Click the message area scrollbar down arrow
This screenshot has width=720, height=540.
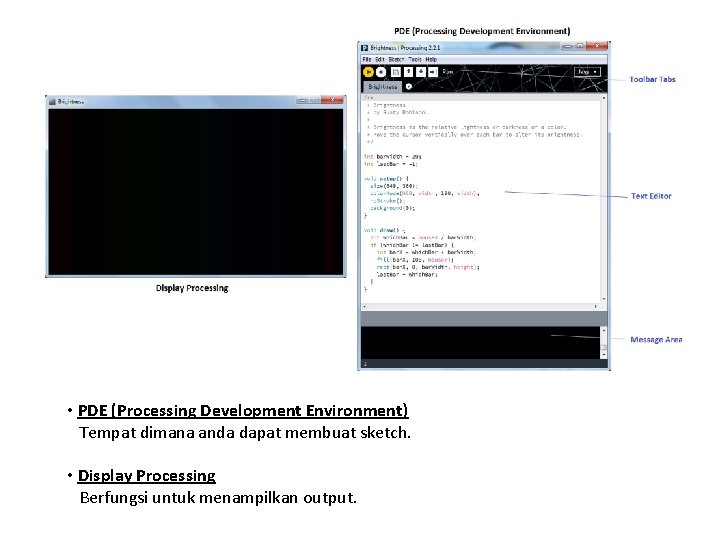[604, 354]
